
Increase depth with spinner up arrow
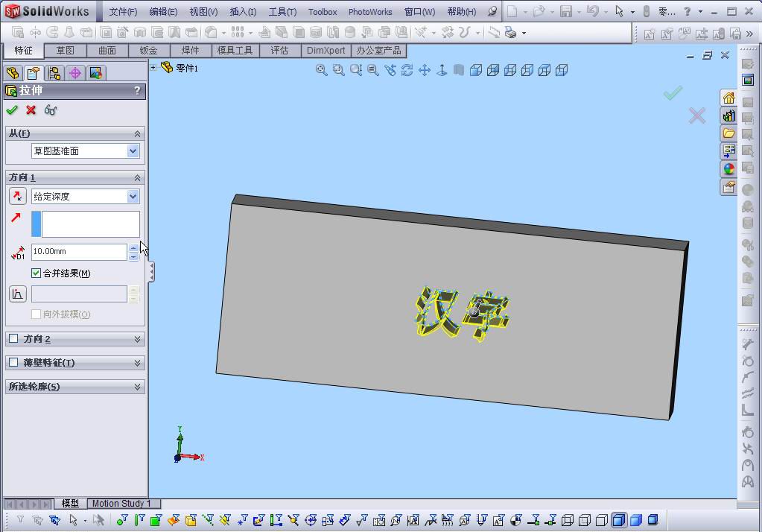pyautogui.click(x=133, y=249)
